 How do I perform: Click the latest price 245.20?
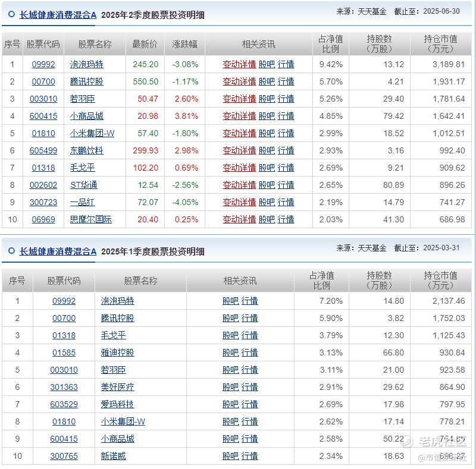coord(145,64)
